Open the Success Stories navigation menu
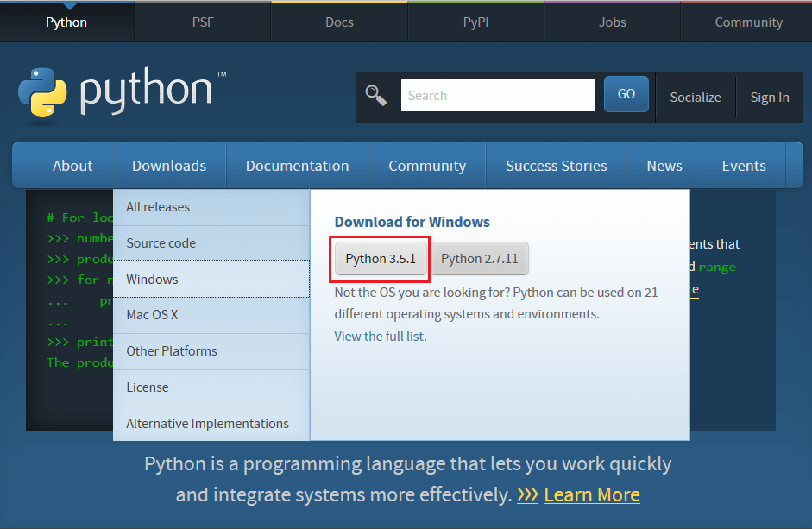The height and width of the screenshot is (529, 812). coord(557,166)
